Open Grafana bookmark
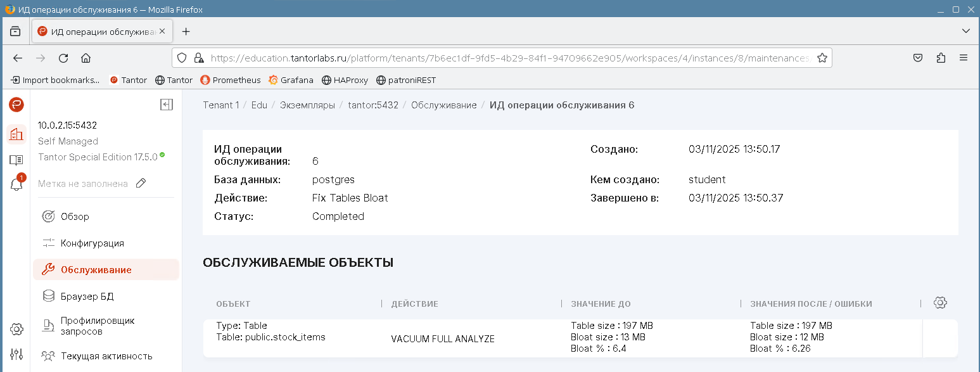The width and height of the screenshot is (980, 372). pos(291,80)
